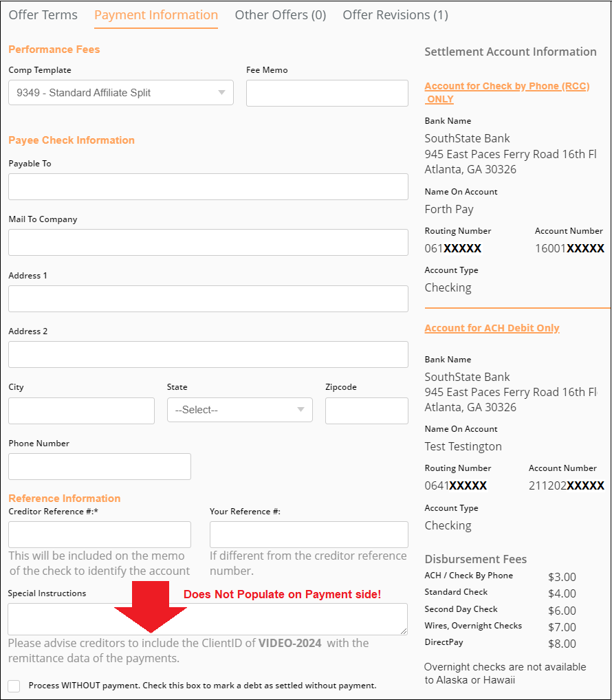This screenshot has width=612, height=700.
Task: Focus the City input field
Action: [x=81, y=411]
